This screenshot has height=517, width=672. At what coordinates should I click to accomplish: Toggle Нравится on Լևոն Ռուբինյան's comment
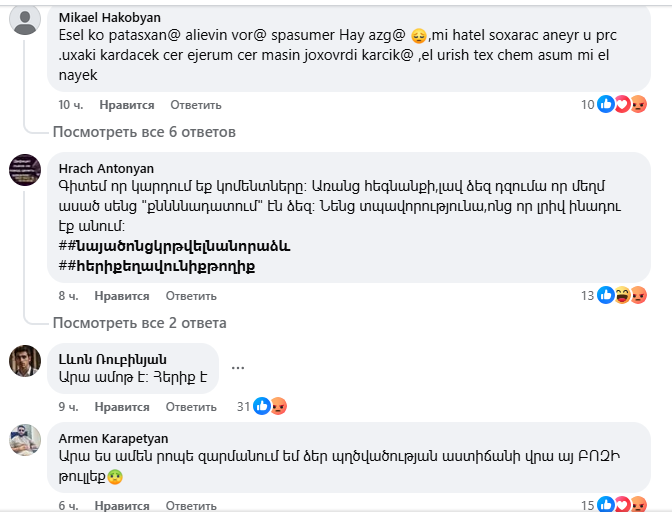tap(124, 407)
